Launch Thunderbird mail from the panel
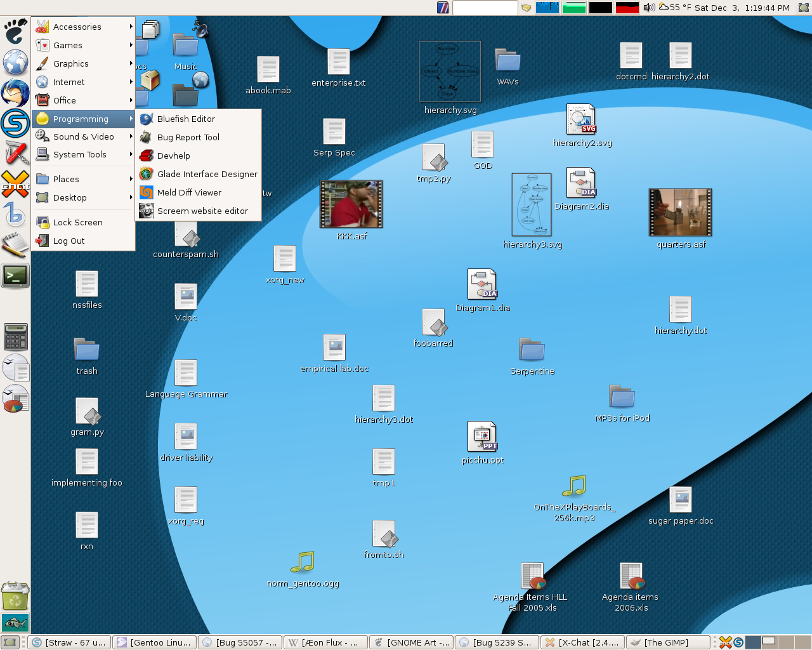Image resolution: width=812 pixels, height=650 pixels. pos(15,93)
